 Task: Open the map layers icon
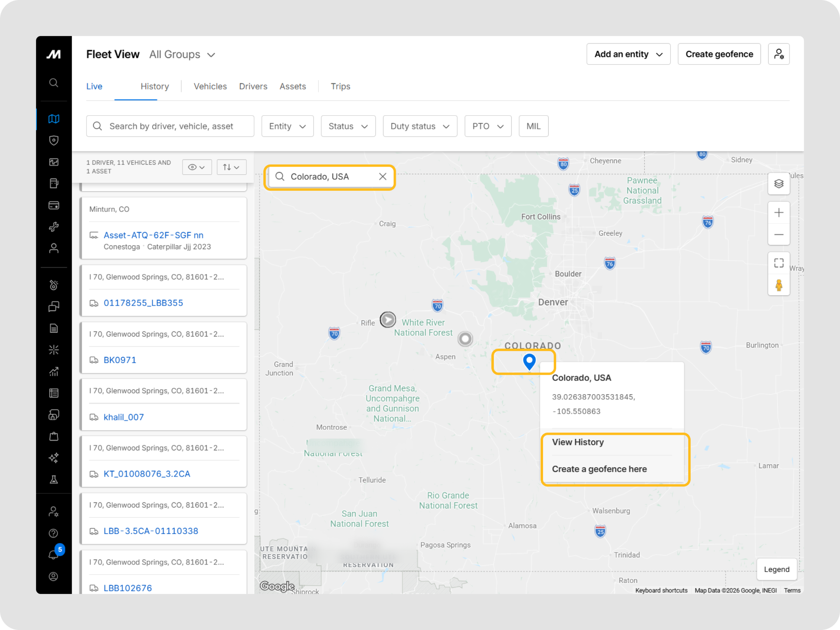[x=778, y=184]
